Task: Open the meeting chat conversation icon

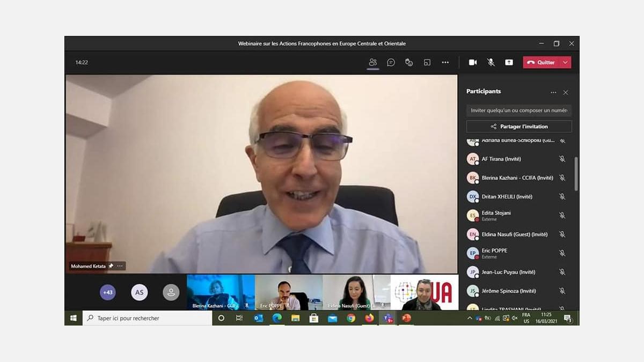Action: [x=391, y=62]
